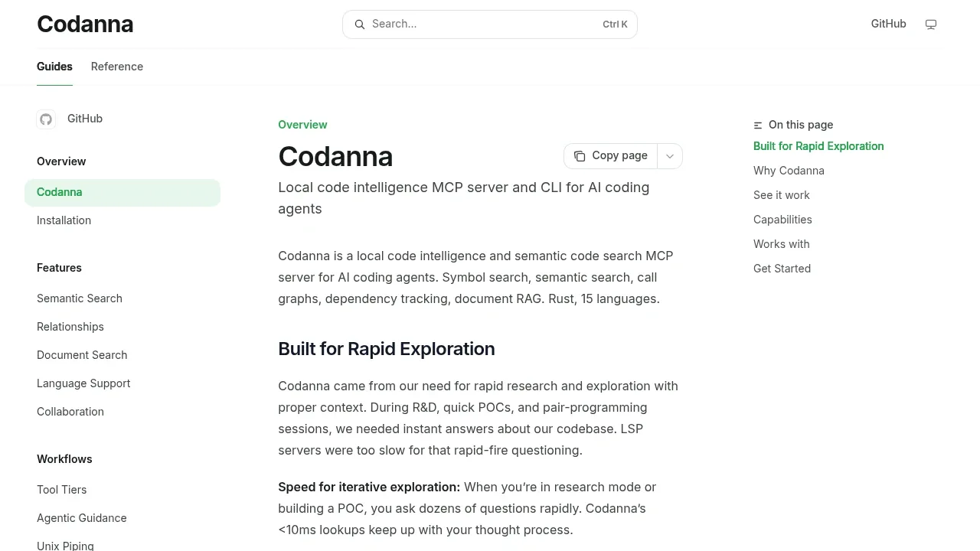Click the On this page label

(801, 125)
